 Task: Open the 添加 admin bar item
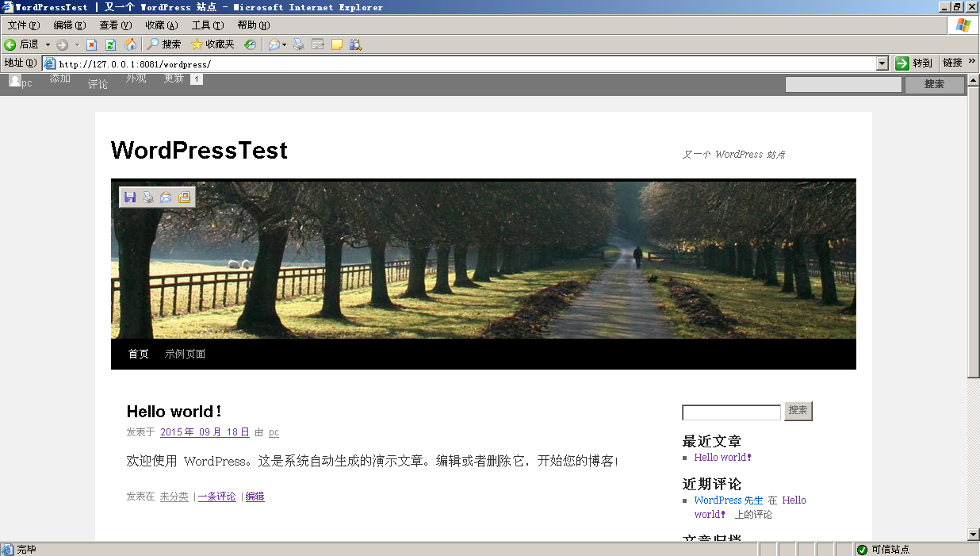[59, 79]
